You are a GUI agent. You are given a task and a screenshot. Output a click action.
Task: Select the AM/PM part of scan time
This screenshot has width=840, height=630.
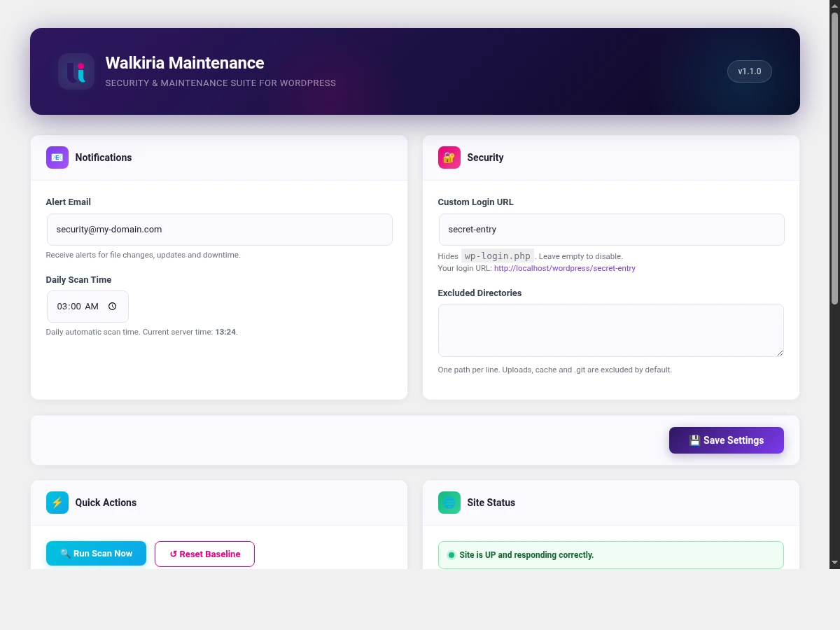[x=92, y=307]
